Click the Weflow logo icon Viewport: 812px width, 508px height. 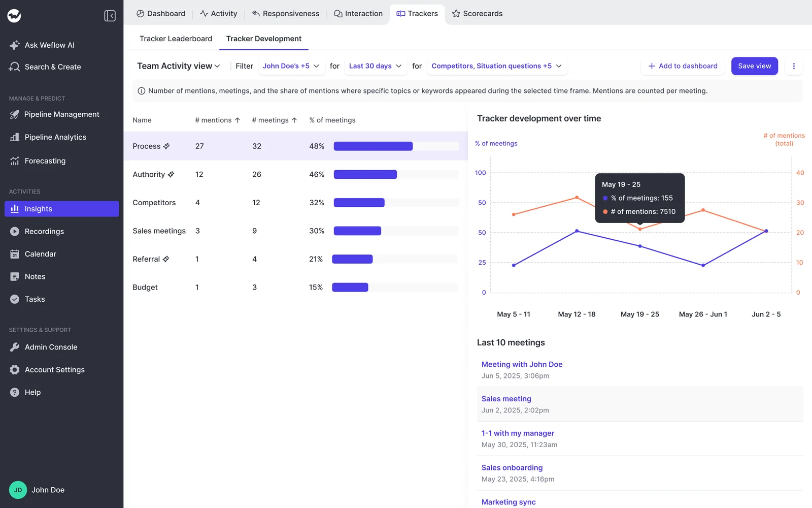[14, 16]
